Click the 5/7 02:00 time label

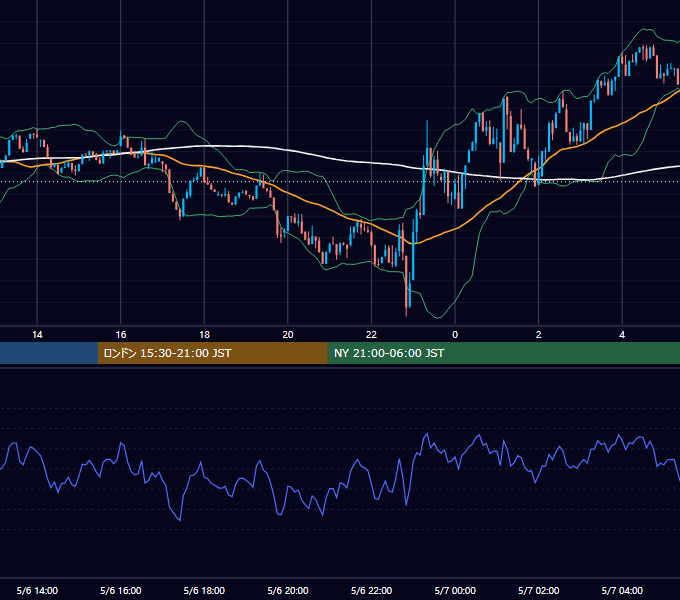(x=539, y=590)
